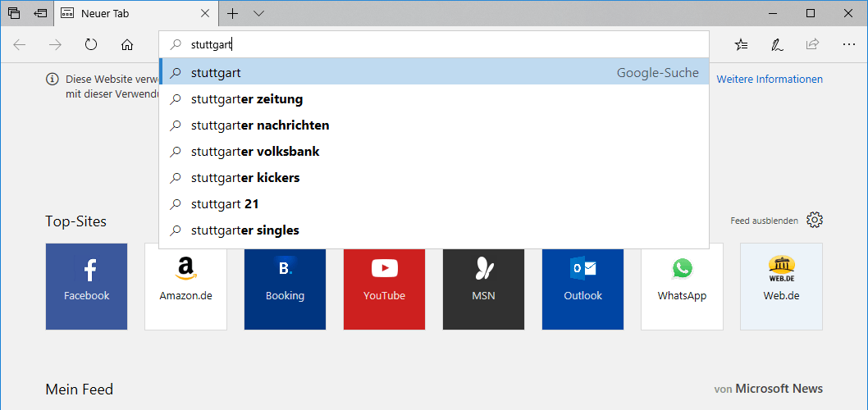
Task: Open Settings and more menu
Action: click(x=848, y=45)
